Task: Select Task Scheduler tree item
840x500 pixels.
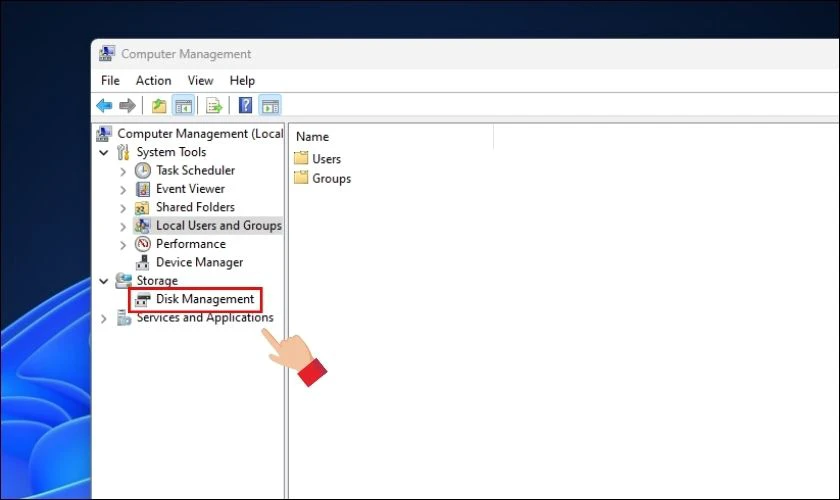Action: point(196,170)
